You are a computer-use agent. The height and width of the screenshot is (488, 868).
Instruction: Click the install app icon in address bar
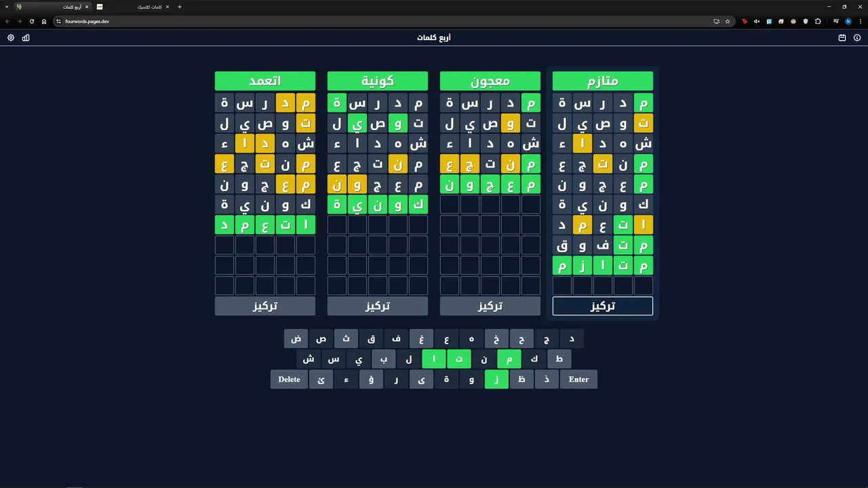pos(716,21)
